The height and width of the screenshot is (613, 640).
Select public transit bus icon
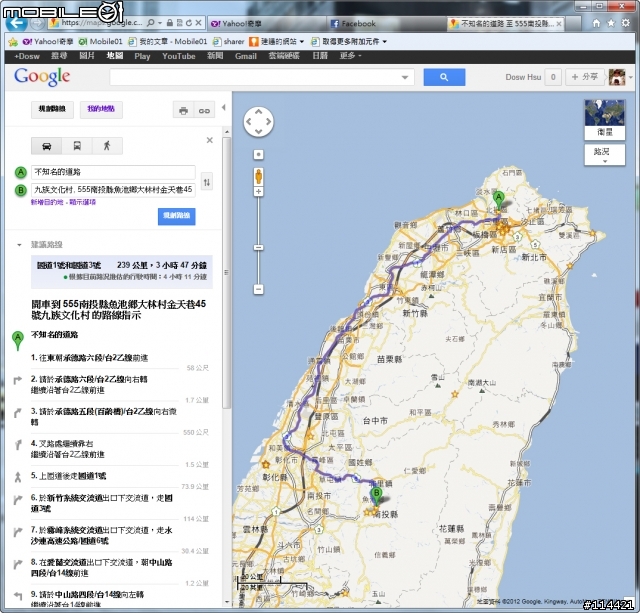(77, 146)
